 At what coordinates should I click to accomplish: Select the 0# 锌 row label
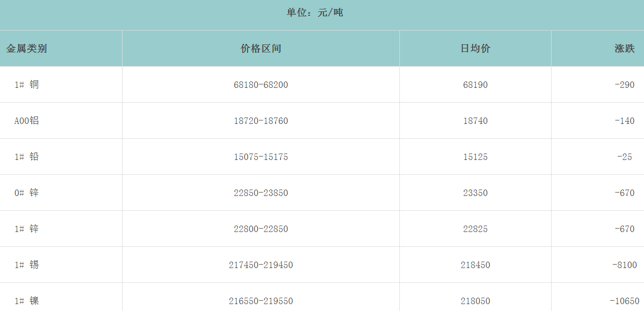coord(27,193)
